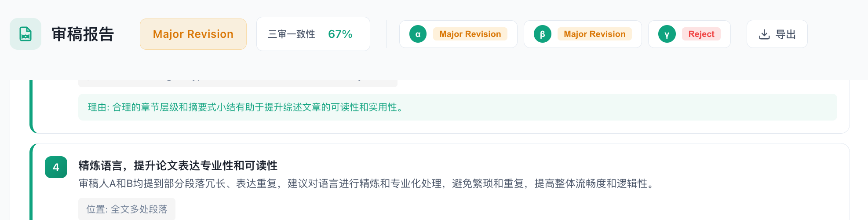The width and height of the screenshot is (868, 220).
Task: Click the large Major Revision verdict badge
Action: point(193,34)
